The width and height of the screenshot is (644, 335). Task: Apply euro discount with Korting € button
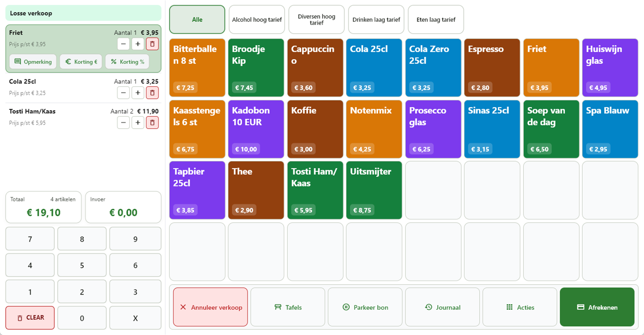point(81,62)
